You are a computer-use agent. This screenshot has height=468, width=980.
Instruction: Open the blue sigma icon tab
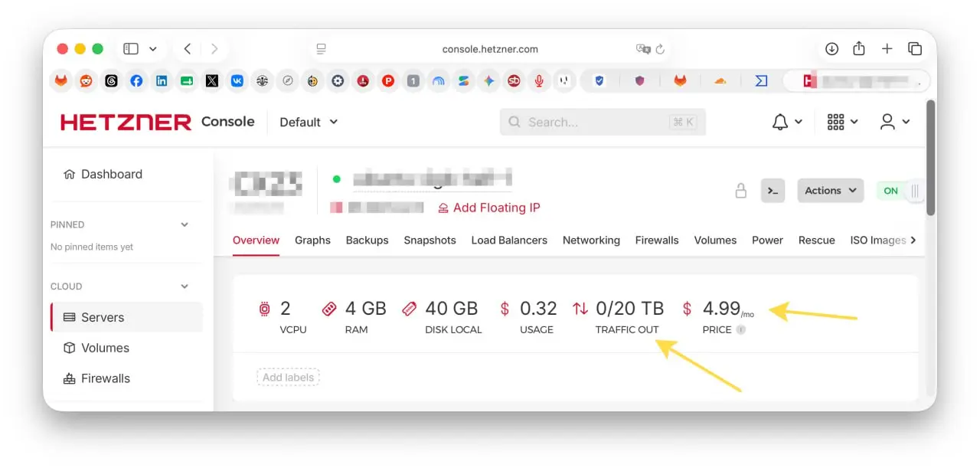coord(761,80)
